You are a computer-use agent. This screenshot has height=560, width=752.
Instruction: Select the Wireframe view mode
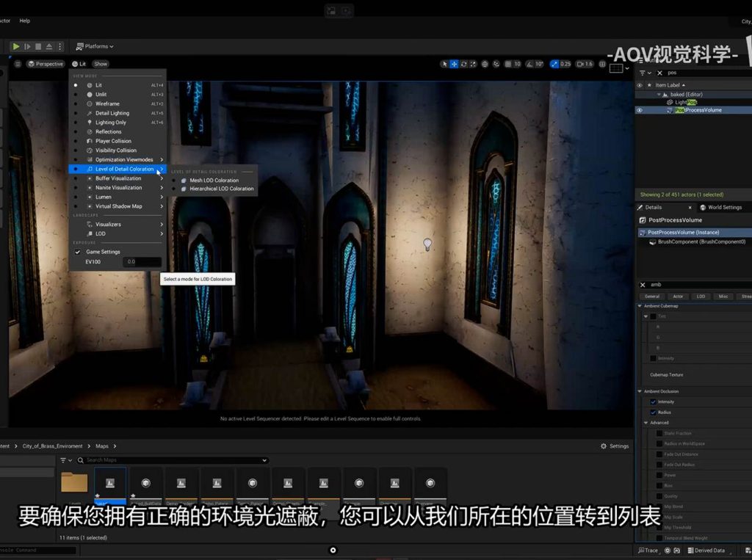pyautogui.click(x=107, y=103)
